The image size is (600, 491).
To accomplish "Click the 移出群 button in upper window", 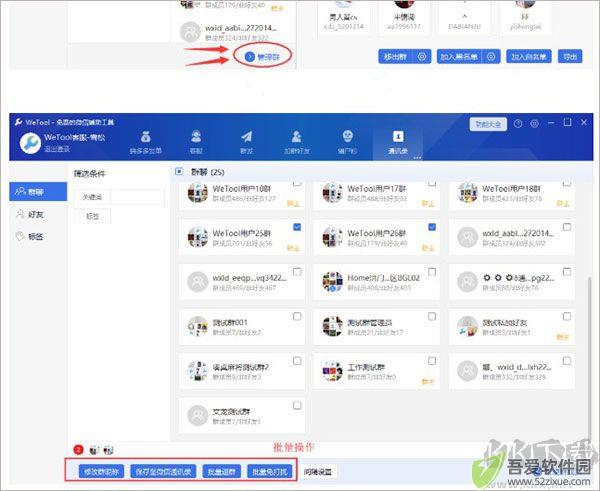I will click(395, 57).
